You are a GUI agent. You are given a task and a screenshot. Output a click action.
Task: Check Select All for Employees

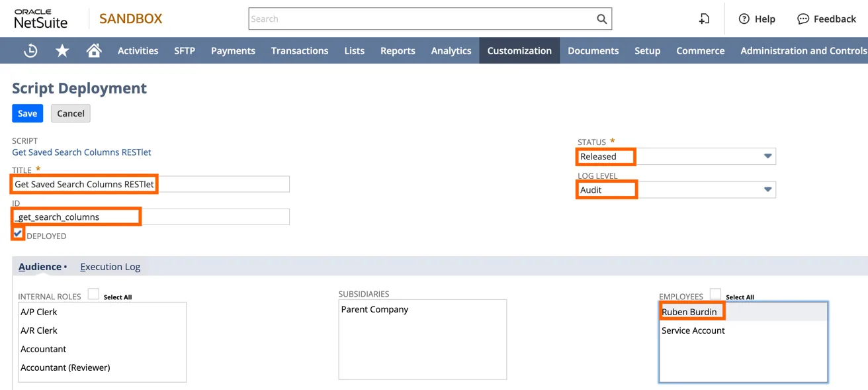click(x=715, y=294)
